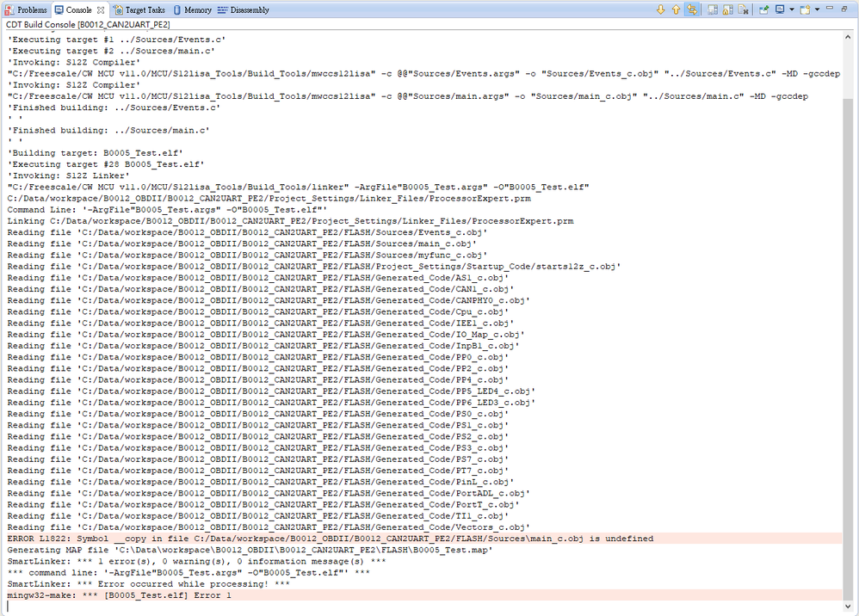Click the word wrap console icon
The height and width of the screenshot is (616, 859).
click(713, 9)
